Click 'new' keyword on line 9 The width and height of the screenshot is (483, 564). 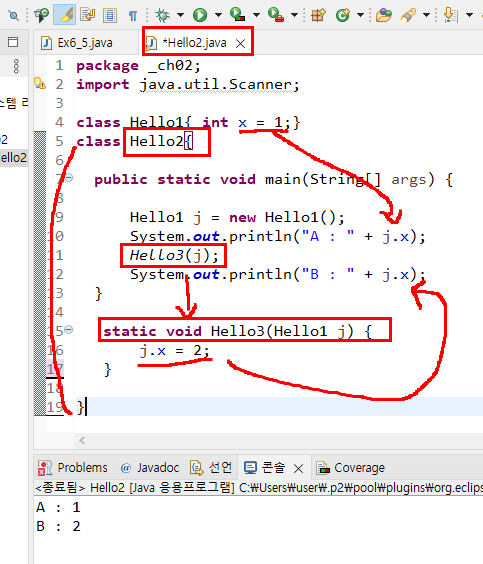coord(242,217)
